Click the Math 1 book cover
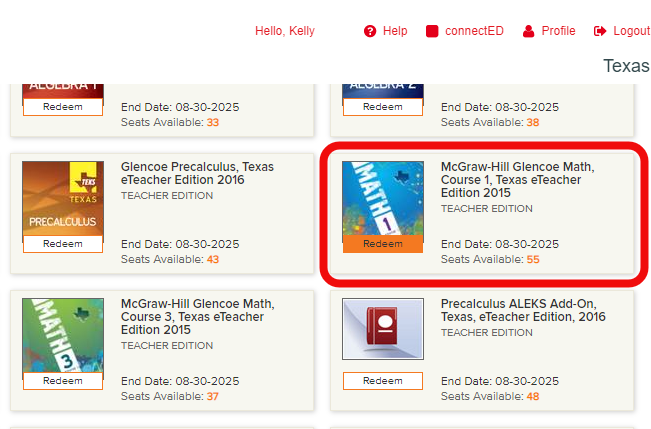This screenshot has width=651, height=429. (x=383, y=199)
